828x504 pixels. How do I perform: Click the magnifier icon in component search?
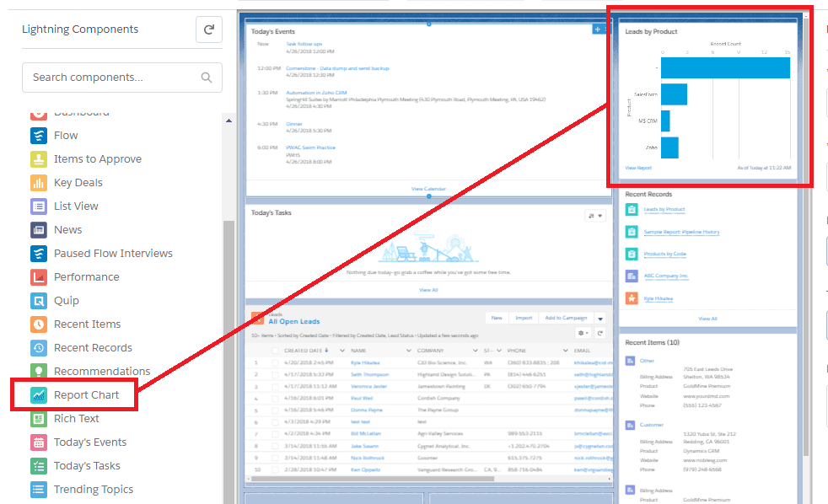tap(207, 78)
